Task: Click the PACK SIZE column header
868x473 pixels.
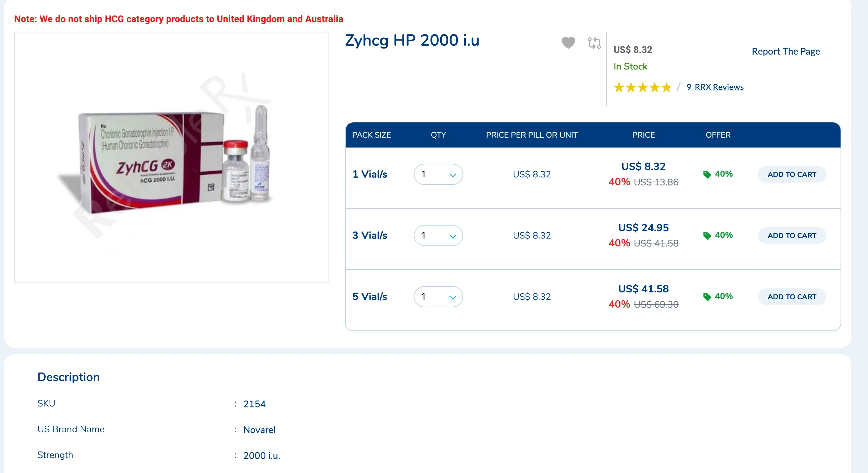Action: pos(371,135)
